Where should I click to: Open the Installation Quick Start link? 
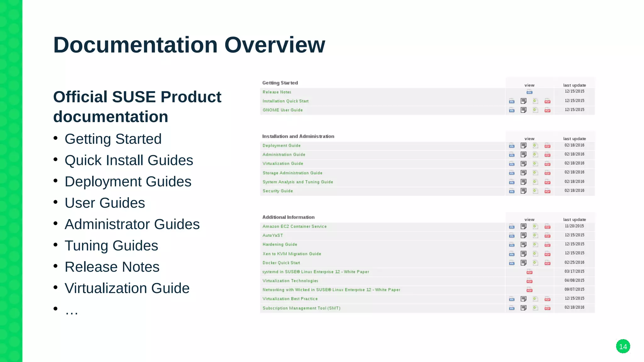(286, 101)
